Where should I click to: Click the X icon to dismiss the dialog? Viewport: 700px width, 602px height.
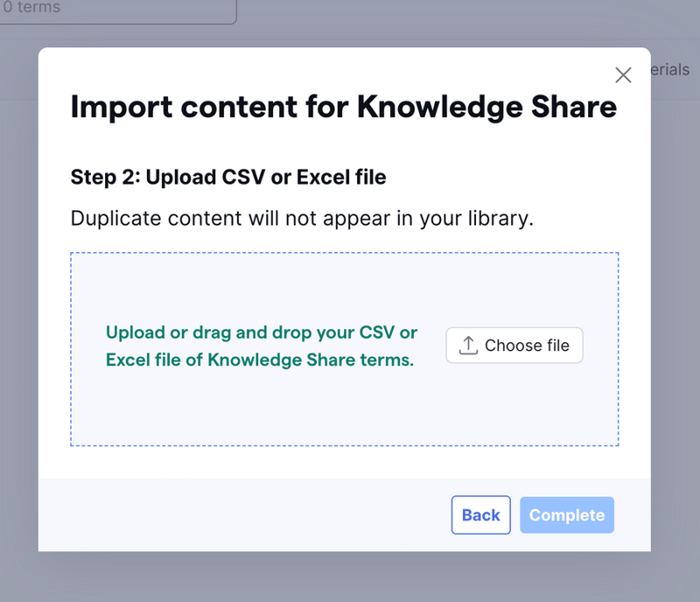(623, 75)
